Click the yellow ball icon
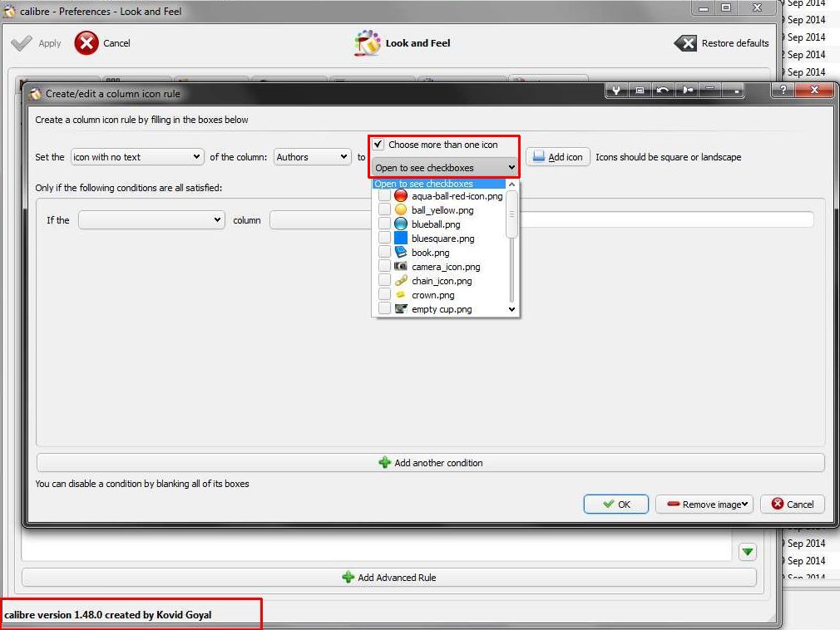This screenshot has height=630, width=840. tap(401, 209)
